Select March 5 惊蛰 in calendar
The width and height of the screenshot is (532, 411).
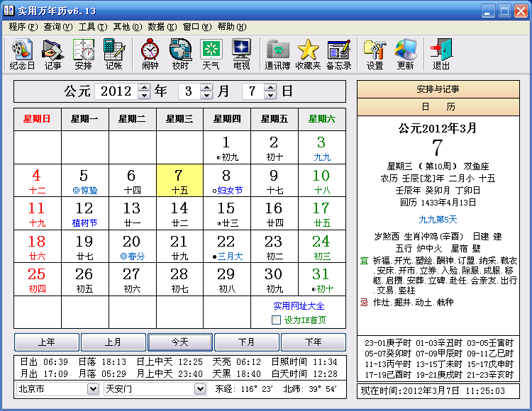click(85, 181)
